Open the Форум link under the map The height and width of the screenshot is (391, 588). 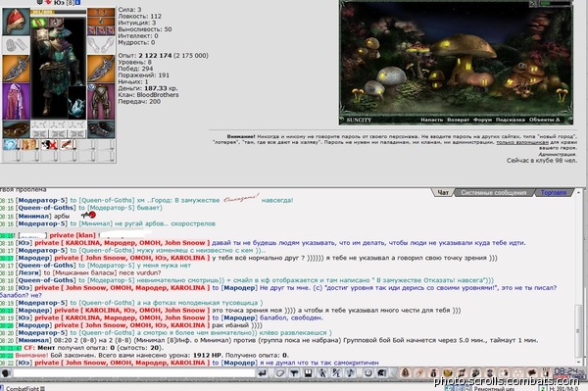pyautogui.click(x=482, y=120)
